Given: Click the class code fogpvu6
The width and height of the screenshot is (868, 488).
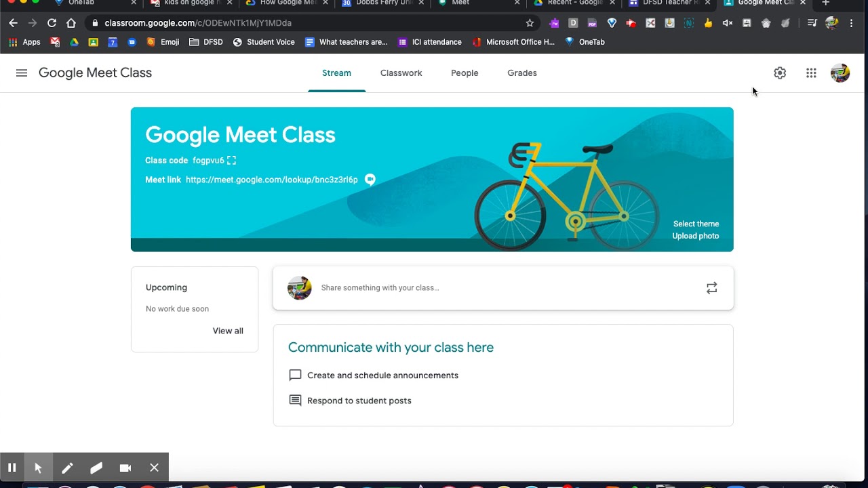Looking at the screenshot, I should coord(208,161).
